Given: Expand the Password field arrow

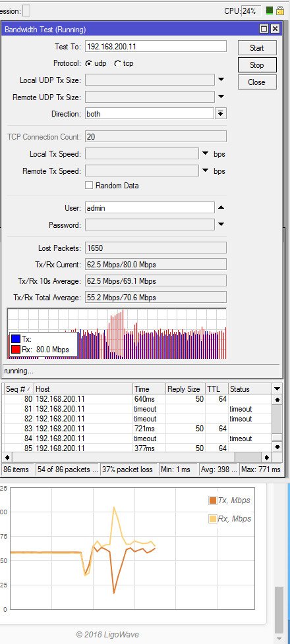Looking at the screenshot, I should pos(221,225).
